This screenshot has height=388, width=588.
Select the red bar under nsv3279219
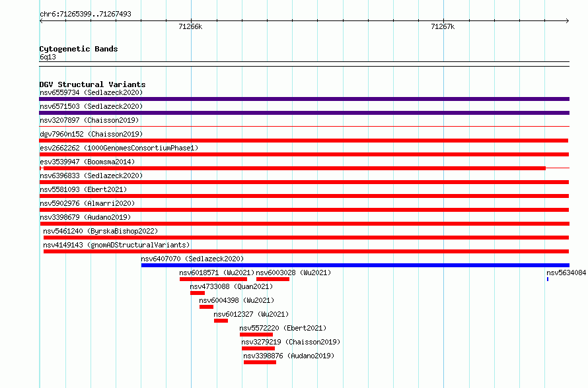(258, 348)
